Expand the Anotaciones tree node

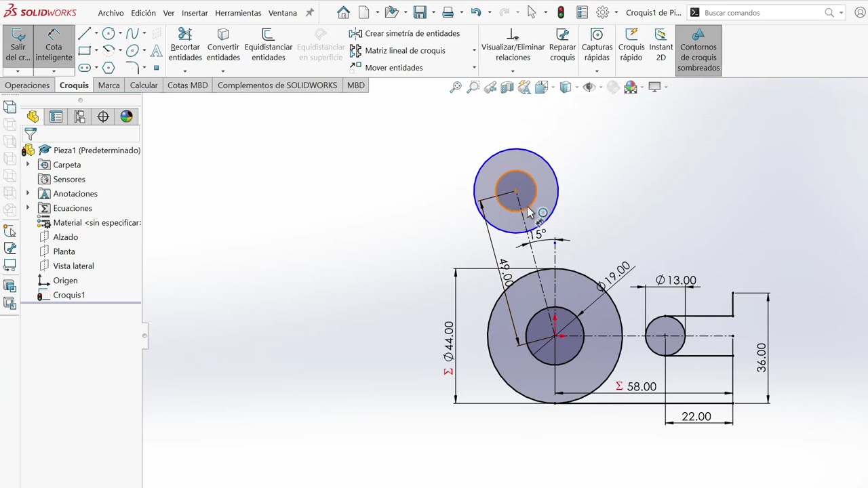click(28, 194)
